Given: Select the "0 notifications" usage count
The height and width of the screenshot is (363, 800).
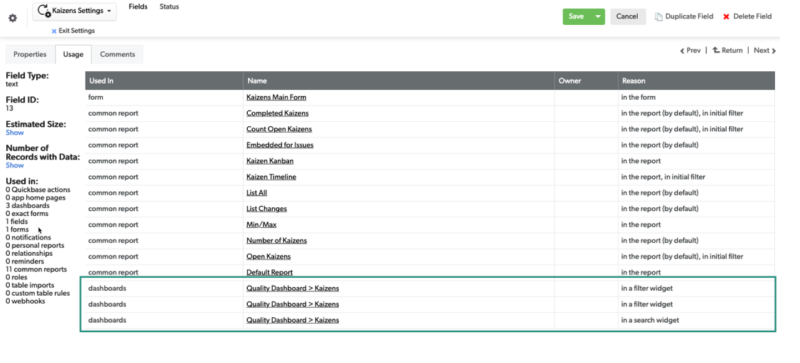Looking at the screenshot, I should tap(28, 237).
